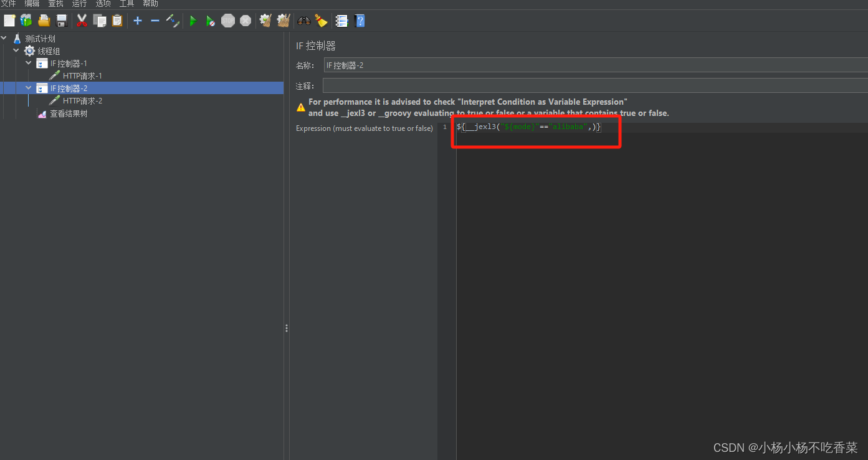Collapse all tree nodes with minus icon
Screen dimensions: 868x460
coord(155,21)
